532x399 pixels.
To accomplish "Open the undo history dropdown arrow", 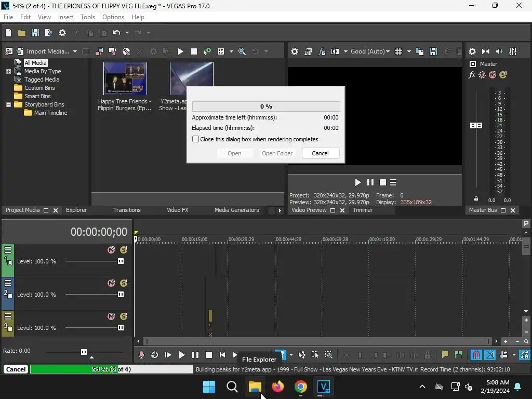I will pos(127,33).
